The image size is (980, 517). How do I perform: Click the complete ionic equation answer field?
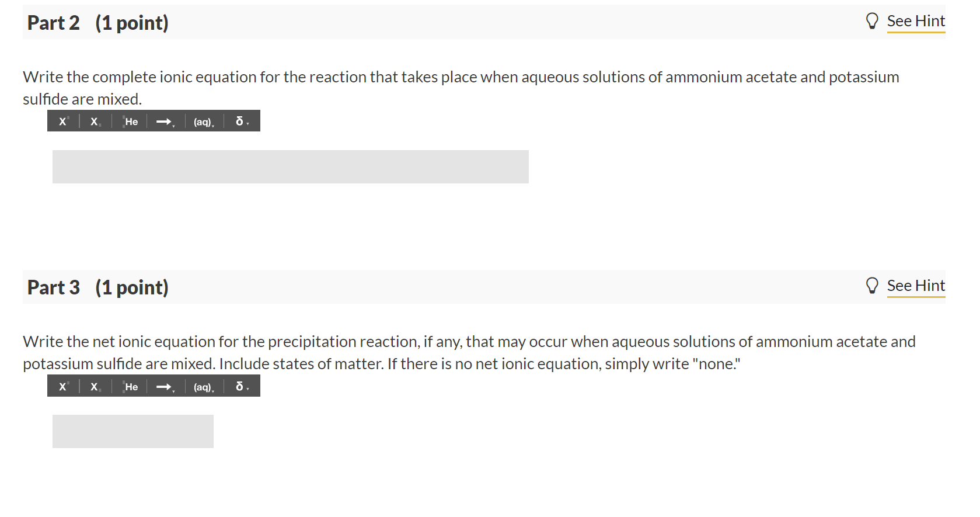pos(290,166)
